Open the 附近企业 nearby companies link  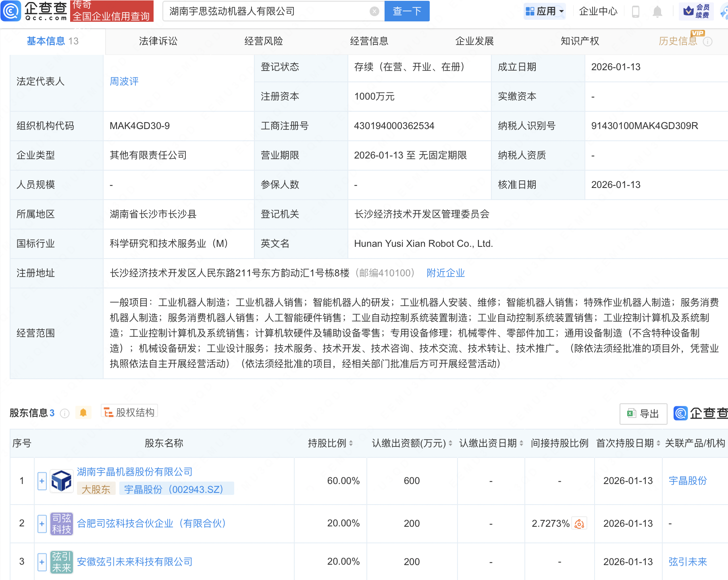[x=445, y=273]
